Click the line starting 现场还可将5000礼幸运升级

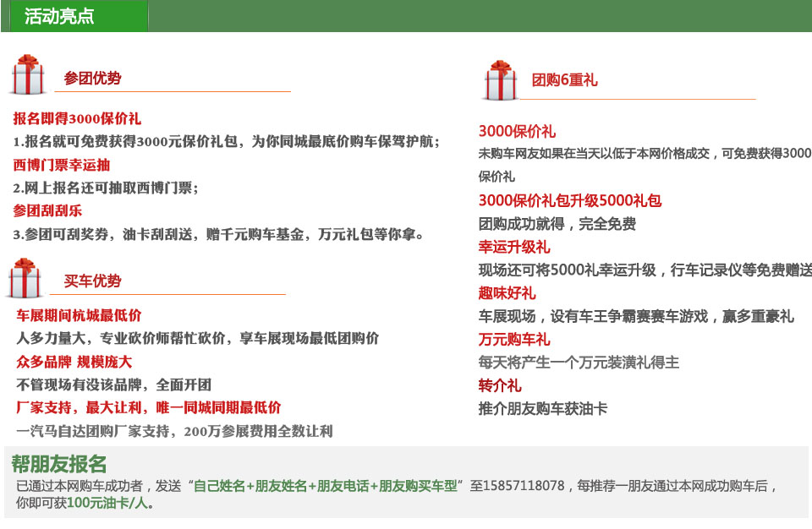click(x=645, y=270)
